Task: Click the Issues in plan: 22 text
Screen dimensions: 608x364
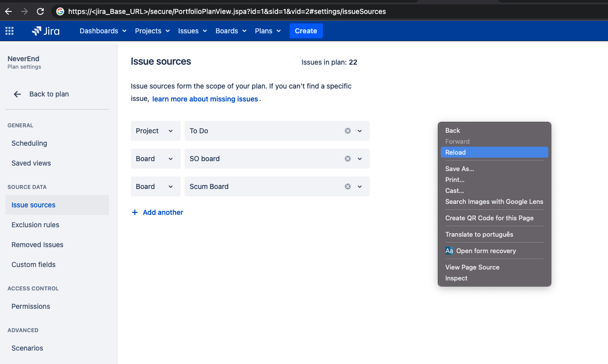Action: click(x=329, y=62)
